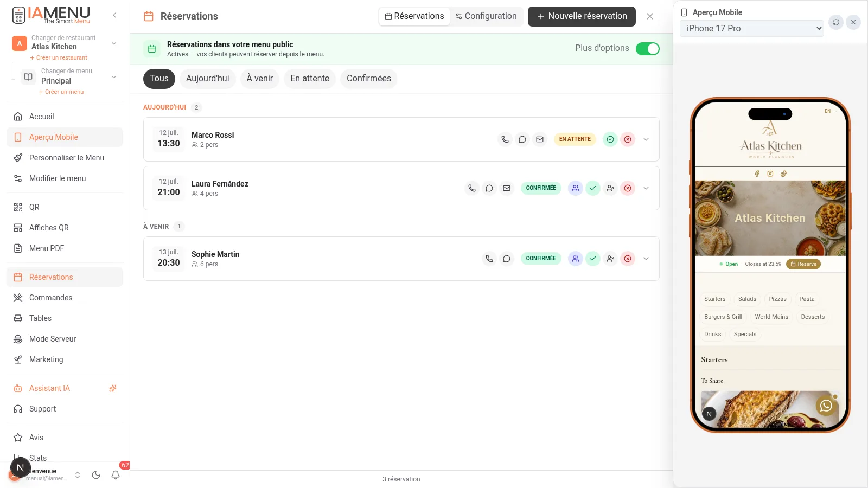This screenshot has width=868, height=488.
Task: Open TikTok link in phone preview
Action: pos(783,174)
